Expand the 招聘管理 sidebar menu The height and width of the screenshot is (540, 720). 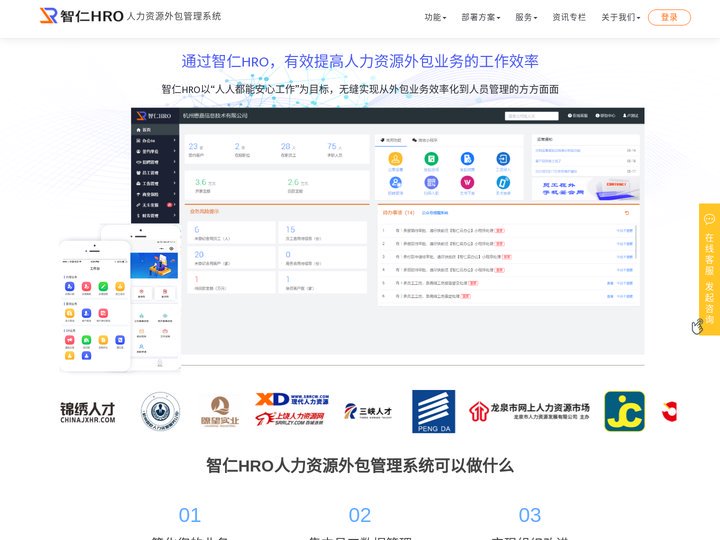[155, 162]
